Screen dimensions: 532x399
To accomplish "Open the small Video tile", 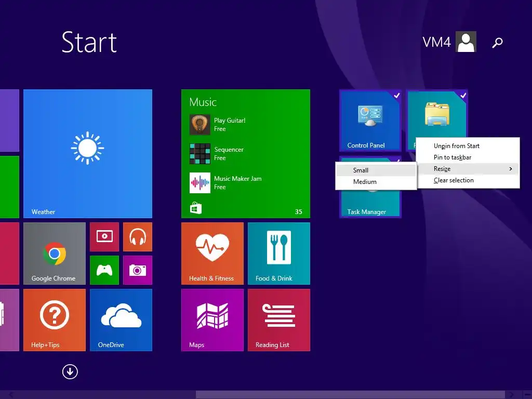I will 104,236.
